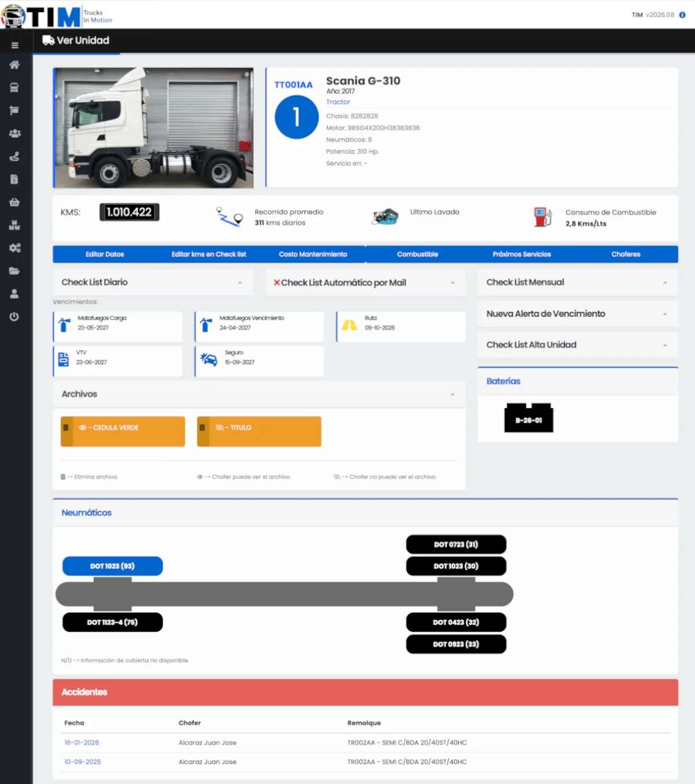Select tire DOT 1123-4 (75)

click(x=112, y=622)
